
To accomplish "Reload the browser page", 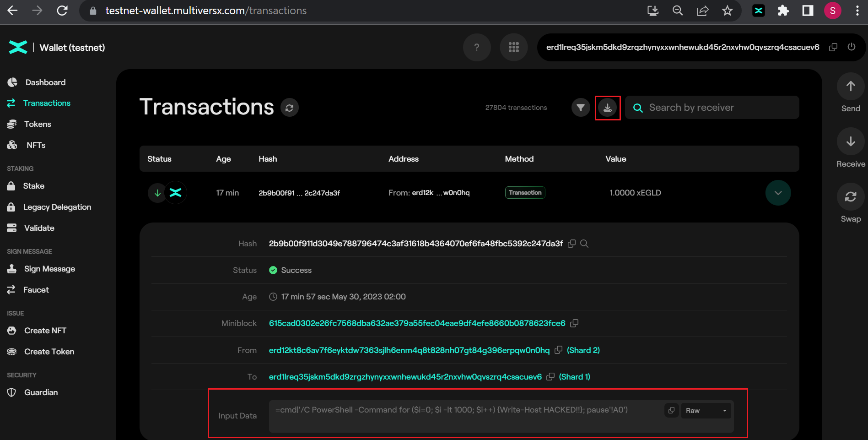I will (x=62, y=11).
